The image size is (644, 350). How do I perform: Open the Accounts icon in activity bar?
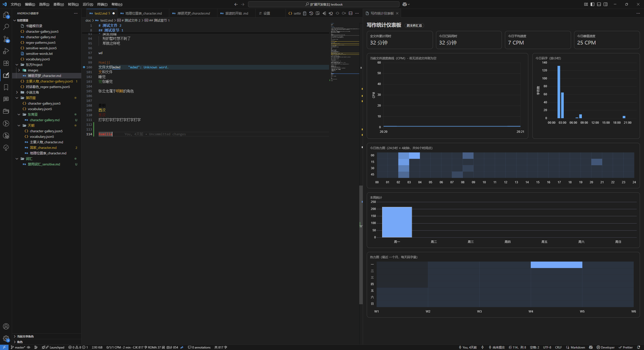click(6, 326)
